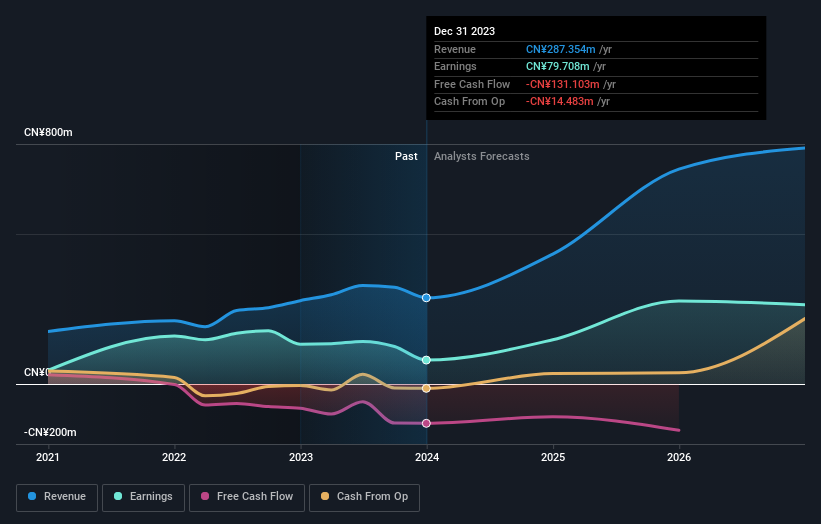The image size is (821, 524).
Task: Click the -CN¥200m y-axis label
Action: pyautogui.click(x=50, y=432)
